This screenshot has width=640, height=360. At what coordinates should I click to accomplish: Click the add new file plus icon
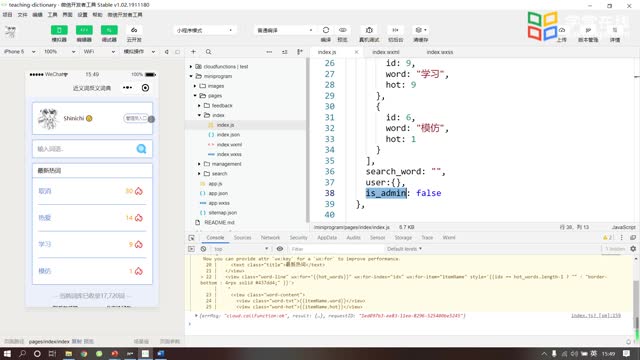193,52
